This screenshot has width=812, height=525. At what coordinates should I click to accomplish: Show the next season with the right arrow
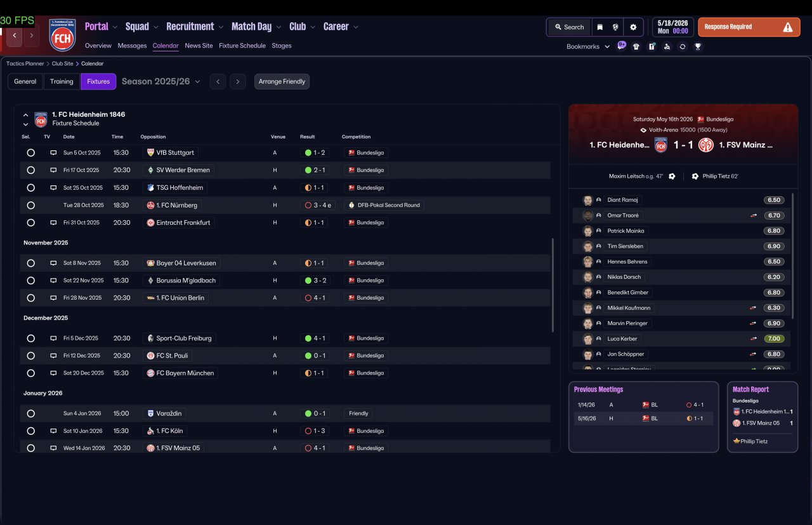(x=238, y=81)
